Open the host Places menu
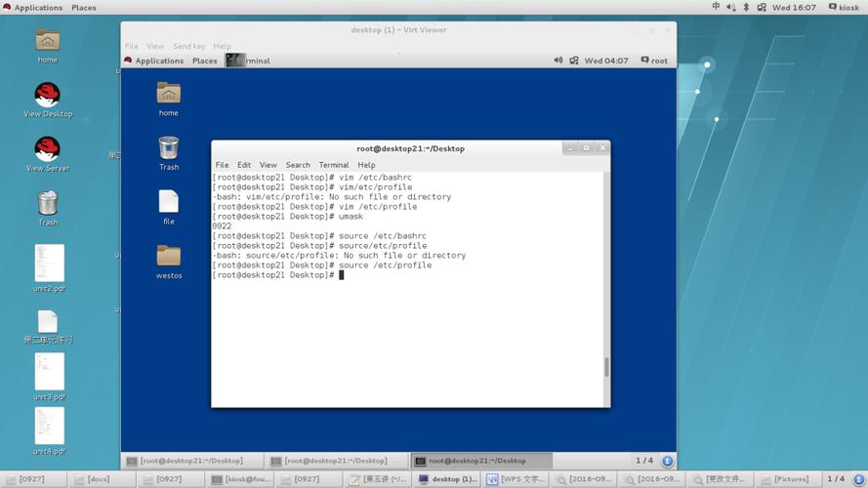The height and width of the screenshot is (488, 868). coord(84,7)
